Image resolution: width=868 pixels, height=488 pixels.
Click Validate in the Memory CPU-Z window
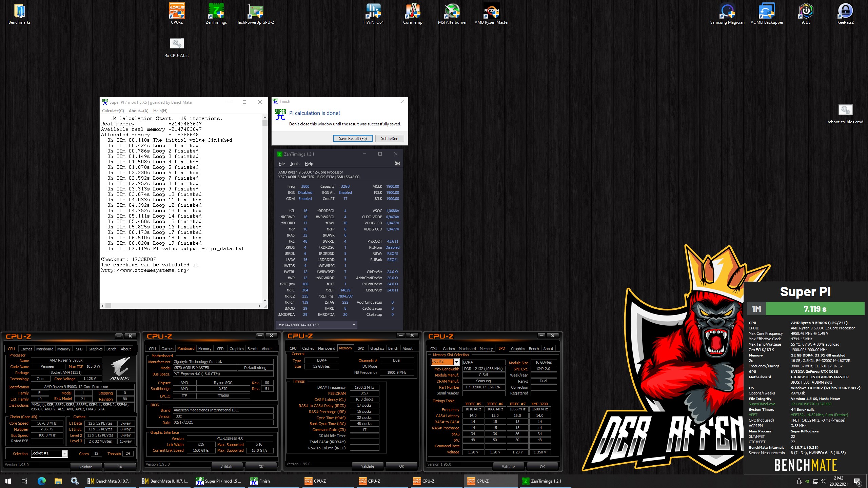368,466
